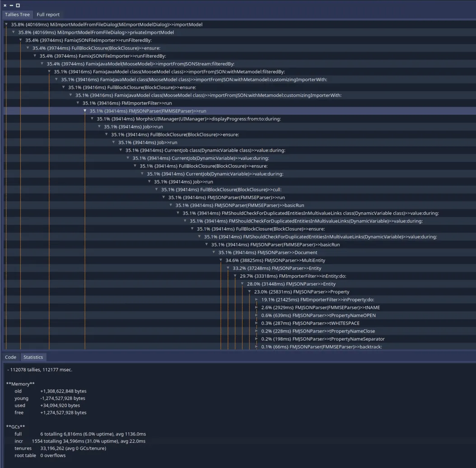Expand the FMJSONParser(FMMSEParser)>>tNAME node
Image resolution: width=476 pixels, height=468 pixels.
[x=257, y=307]
